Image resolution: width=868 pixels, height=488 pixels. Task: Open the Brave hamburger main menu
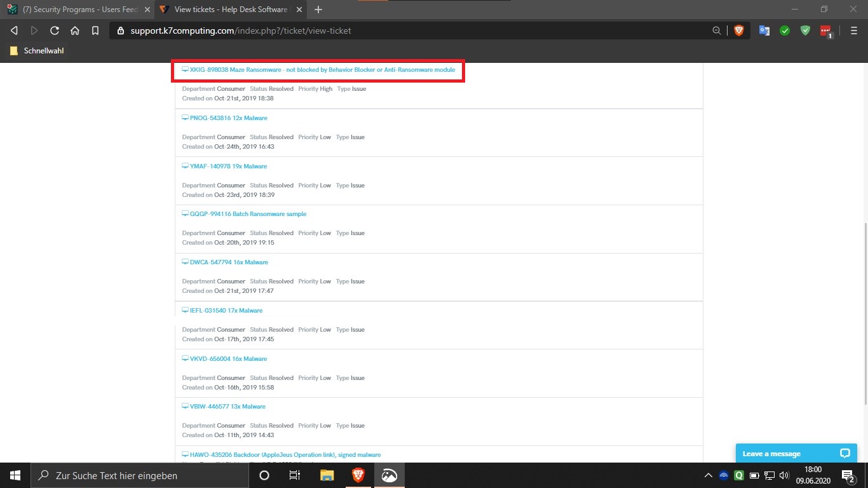pos(853,30)
